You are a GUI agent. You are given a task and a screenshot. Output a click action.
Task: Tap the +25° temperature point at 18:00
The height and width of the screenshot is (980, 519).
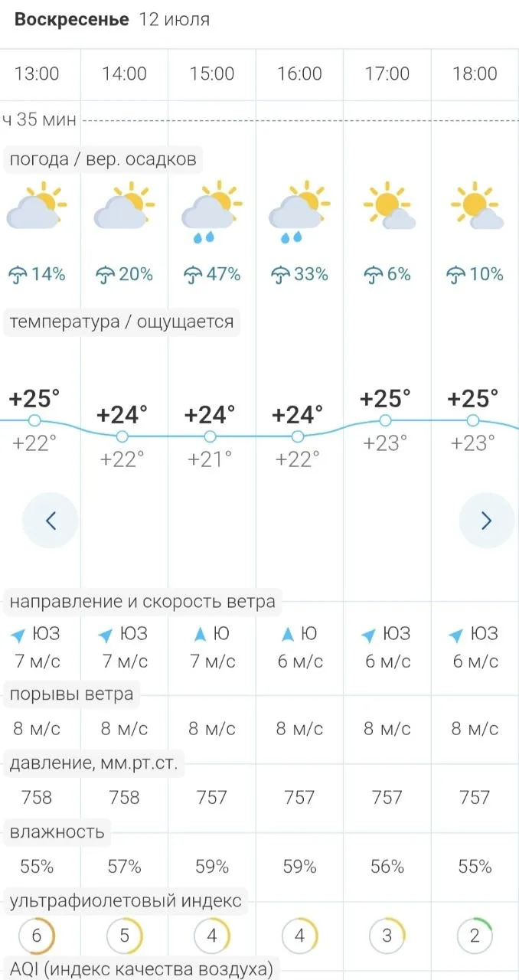[x=473, y=420]
